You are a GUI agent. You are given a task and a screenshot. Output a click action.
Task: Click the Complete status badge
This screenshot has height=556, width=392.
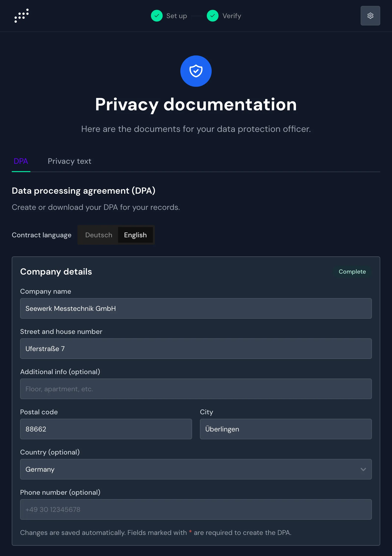(x=352, y=272)
